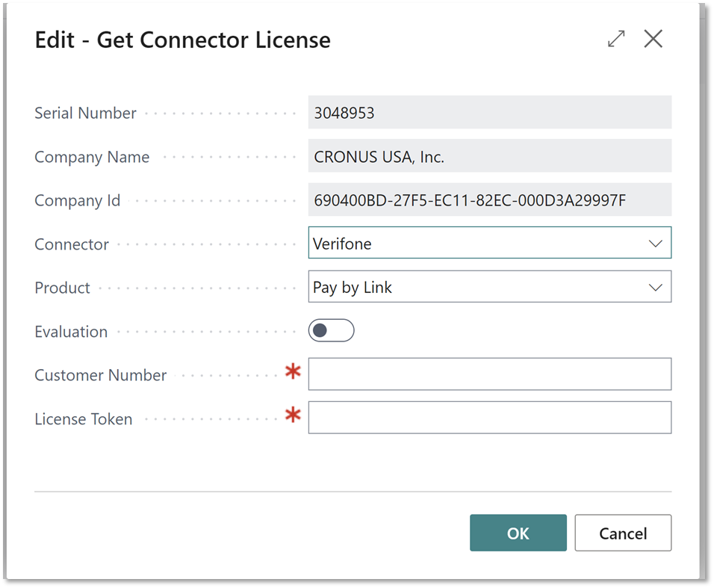714x588 pixels.
Task: Close the Get Connector License dialog
Action: pyautogui.click(x=653, y=39)
